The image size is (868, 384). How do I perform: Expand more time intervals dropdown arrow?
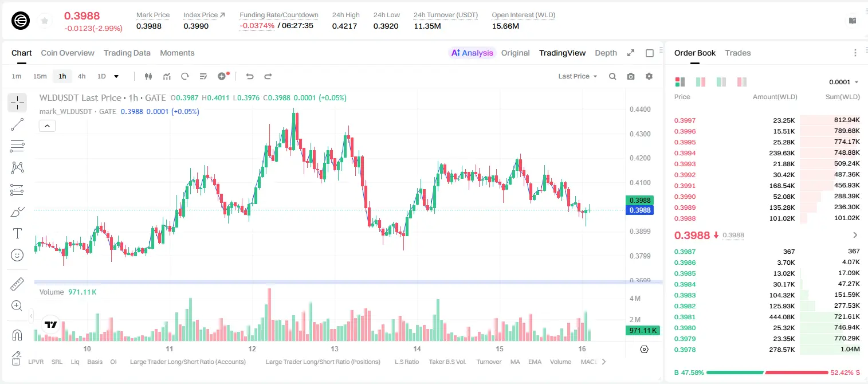(116, 76)
